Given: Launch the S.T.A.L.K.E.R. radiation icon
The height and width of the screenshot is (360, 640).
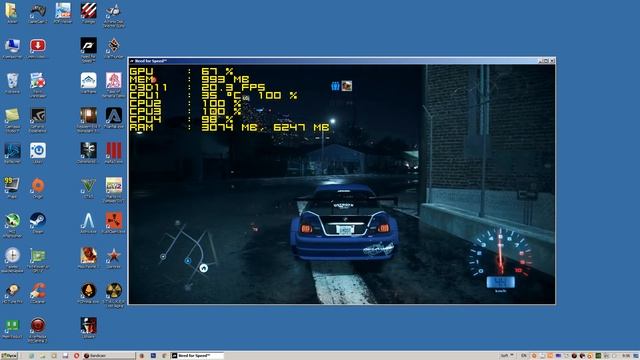Looking at the screenshot, I should [113, 291].
